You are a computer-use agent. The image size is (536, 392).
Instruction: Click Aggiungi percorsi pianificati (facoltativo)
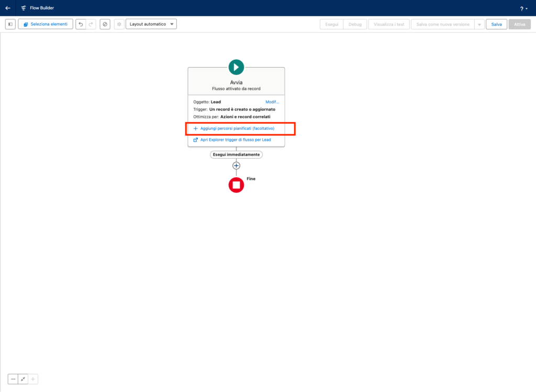click(237, 128)
